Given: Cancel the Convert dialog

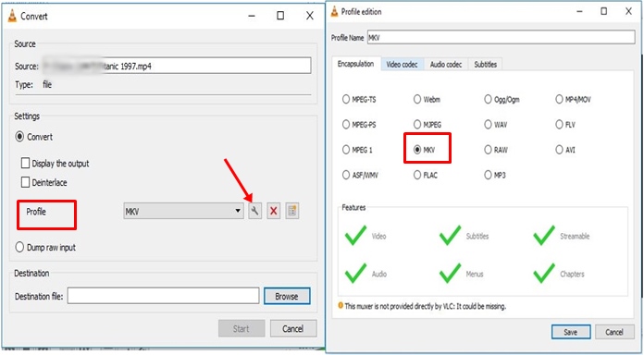Looking at the screenshot, I should point(292,328).
